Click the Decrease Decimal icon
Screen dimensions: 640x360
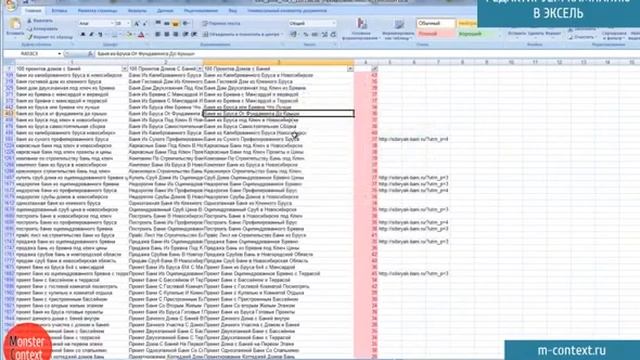point(333,35)
